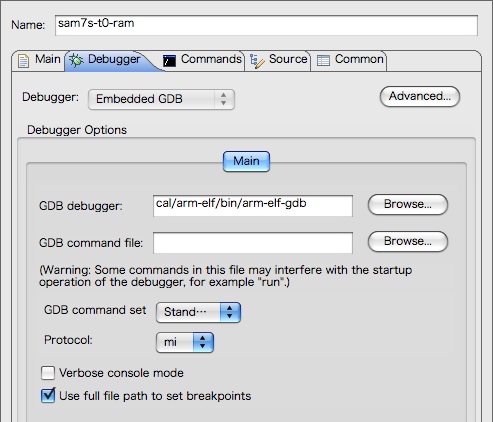The height and width of the screenshot is (422, 493).
Task: Enable Verbose console mode checkbox
Action: (x=48, y=373)
